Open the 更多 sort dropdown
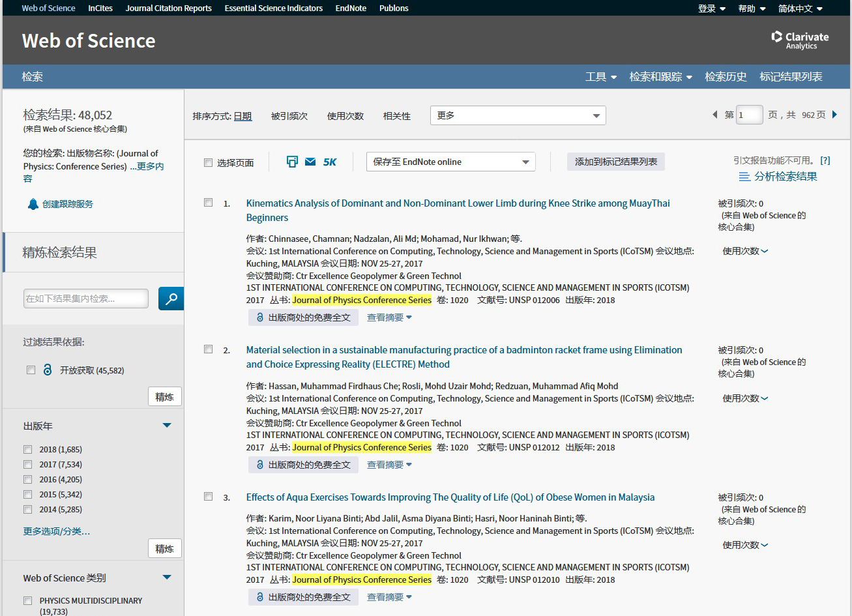852x616 pixels. point(518,115)
